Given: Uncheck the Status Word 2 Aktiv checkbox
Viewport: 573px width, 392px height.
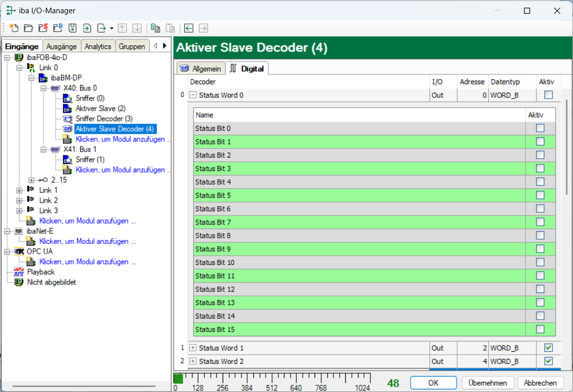Looking at the screenshot, I should click(x=548, y=361).
